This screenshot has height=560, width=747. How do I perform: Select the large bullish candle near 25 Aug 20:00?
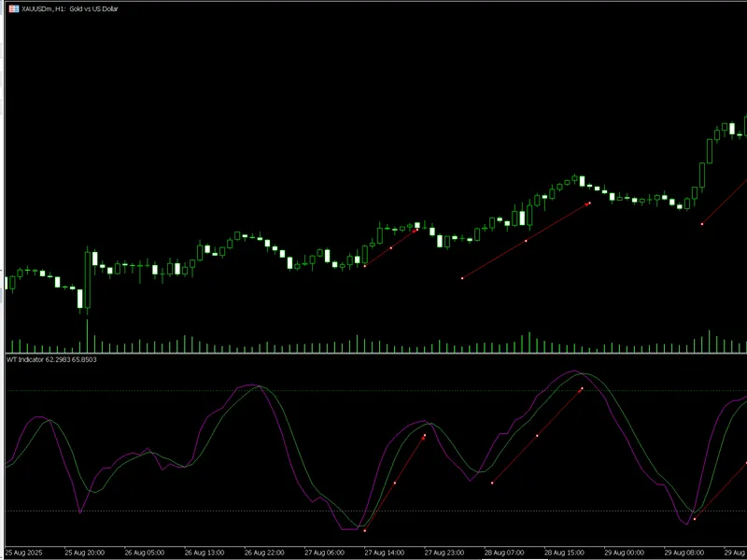[87, 280]
